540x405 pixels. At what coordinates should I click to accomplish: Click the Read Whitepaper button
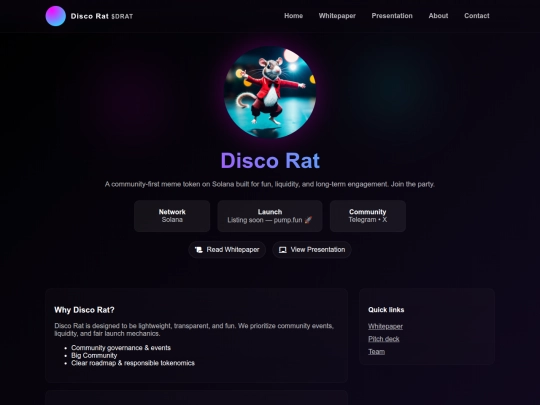[x=227, y=250]
